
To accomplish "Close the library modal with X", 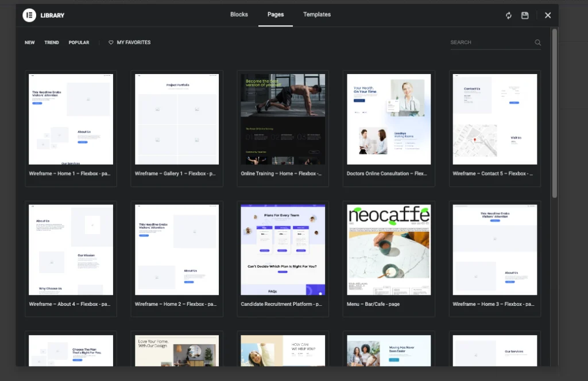I will click(548, 15).
